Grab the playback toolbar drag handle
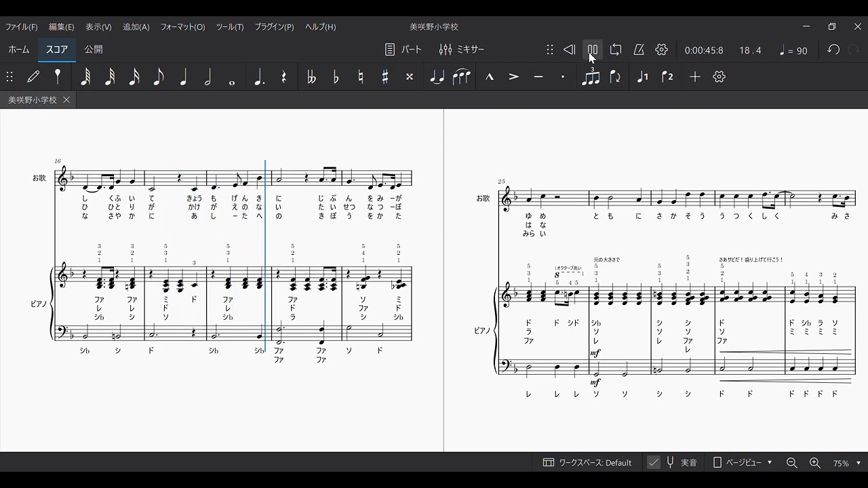This screenshot has height=488, width=868. (550, 49)
